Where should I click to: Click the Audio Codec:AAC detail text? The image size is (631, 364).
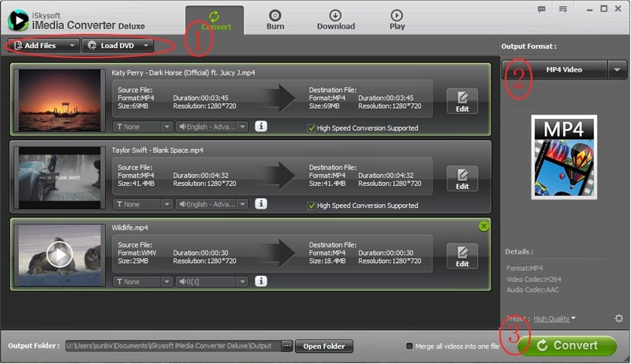532,290
